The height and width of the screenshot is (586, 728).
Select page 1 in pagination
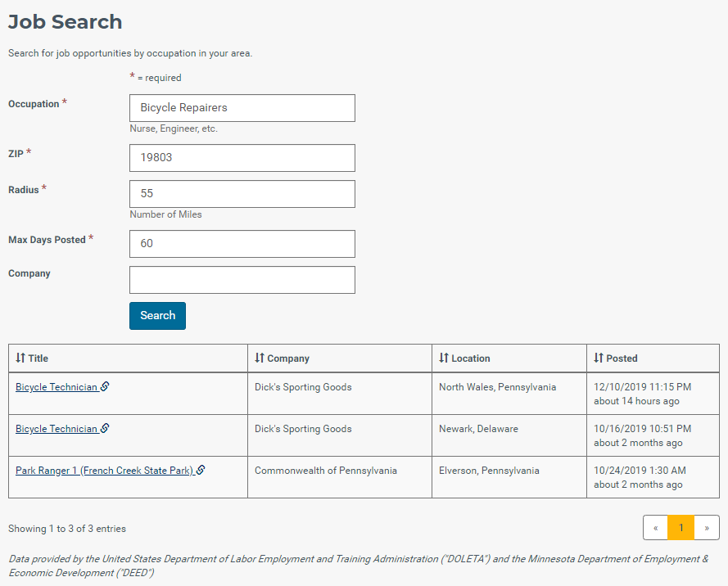[x=681, y=528]
